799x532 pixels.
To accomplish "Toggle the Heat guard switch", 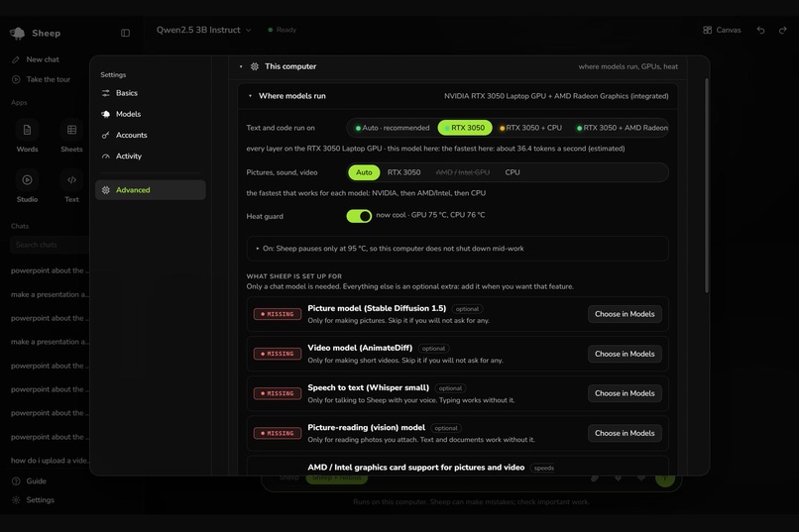I will point(359,216).
